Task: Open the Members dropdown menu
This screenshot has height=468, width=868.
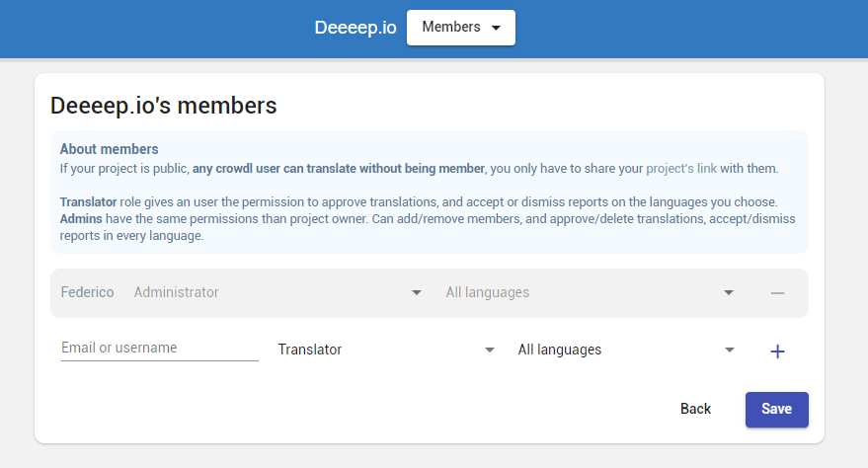Action: point(461,27)
